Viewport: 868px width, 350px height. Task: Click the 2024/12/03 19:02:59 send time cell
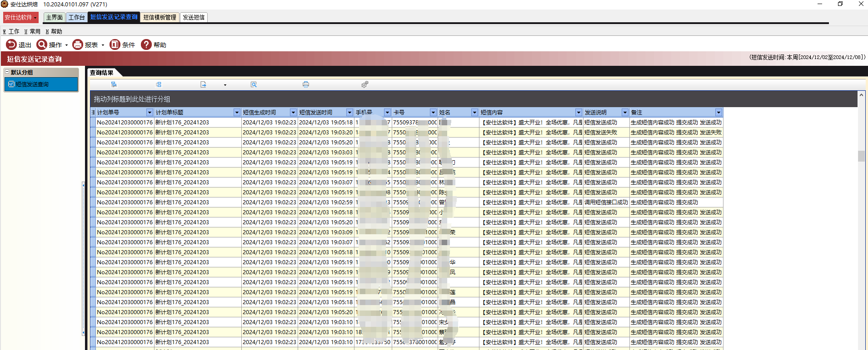click(326, 202)
